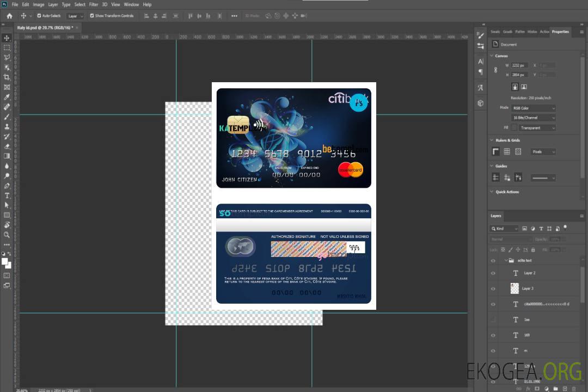The image size is (588, 392).
Task: Click the more options ellipsis button
Action: click(x=234, y=16)
